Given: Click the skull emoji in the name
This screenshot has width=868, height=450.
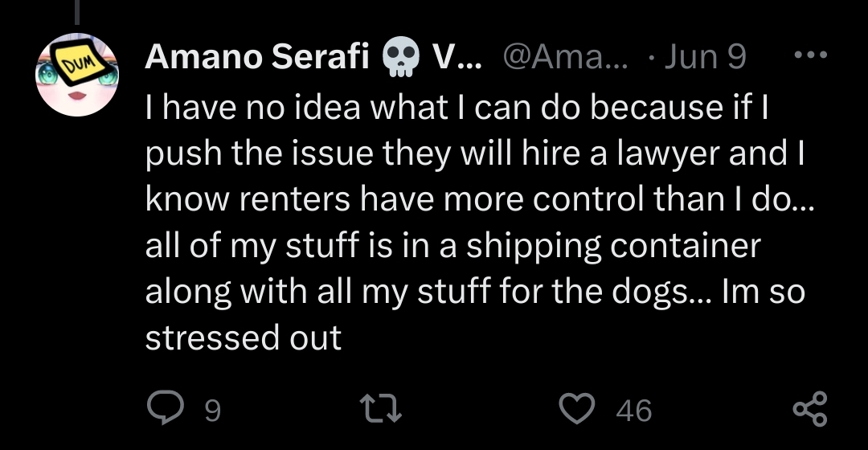Looking at the screenshot, I should pos(401,56).
